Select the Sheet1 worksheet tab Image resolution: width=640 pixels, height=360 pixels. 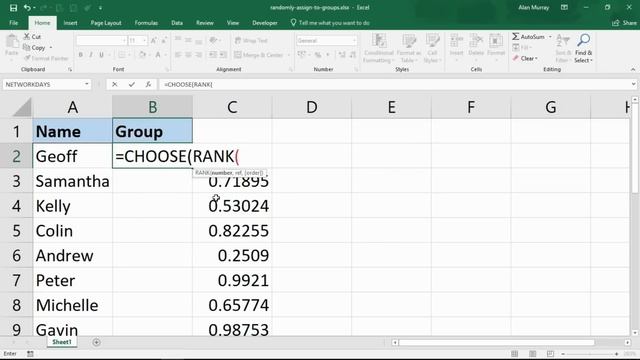[62, 342]
